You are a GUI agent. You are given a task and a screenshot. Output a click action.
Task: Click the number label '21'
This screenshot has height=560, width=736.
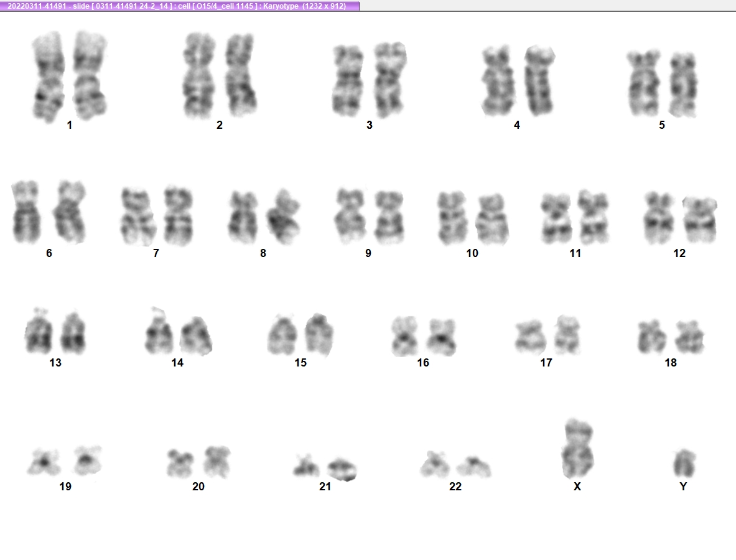325,487
